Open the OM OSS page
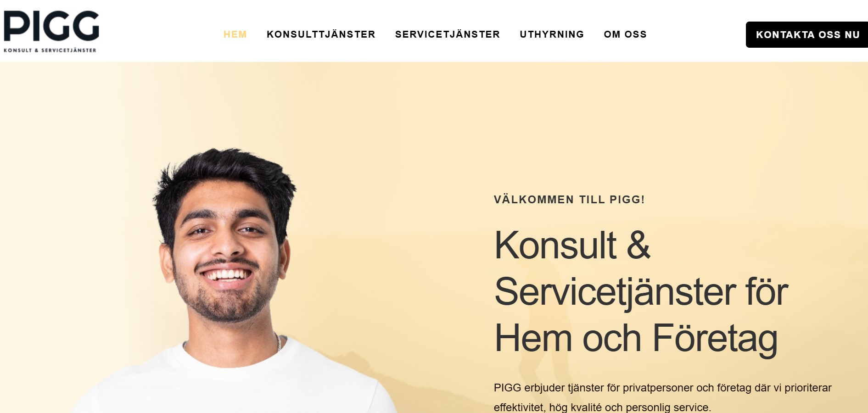868x413 pixels. tap(625, 34)
